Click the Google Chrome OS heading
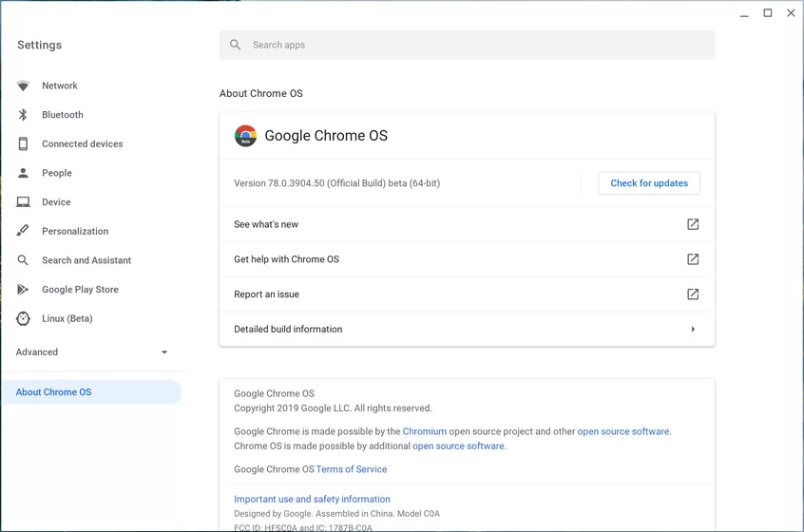 pos(326,136)
